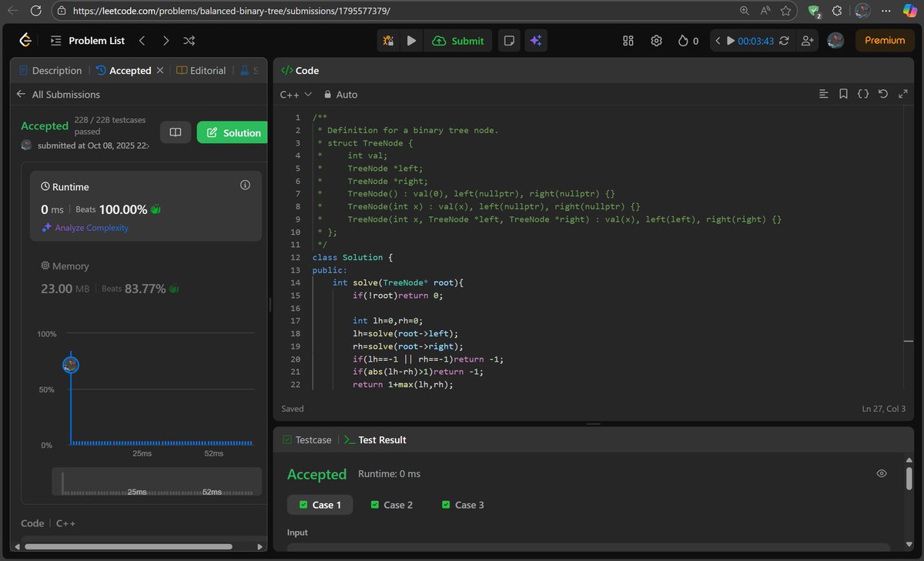Click the streak fire counter
The height and width of the screenshot is (561, 924).
tap(688, 41)
